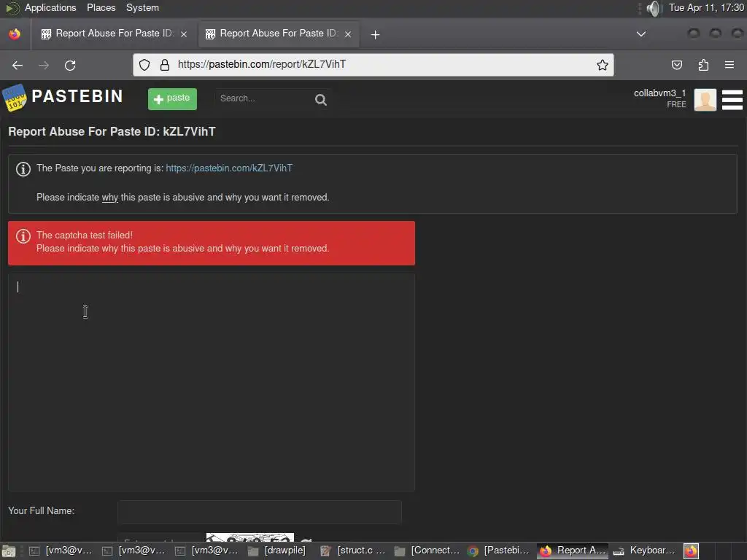Open Firefox application menu hamburger
The height and width of the screenshot is (560, 747).
tap(729, 65)
